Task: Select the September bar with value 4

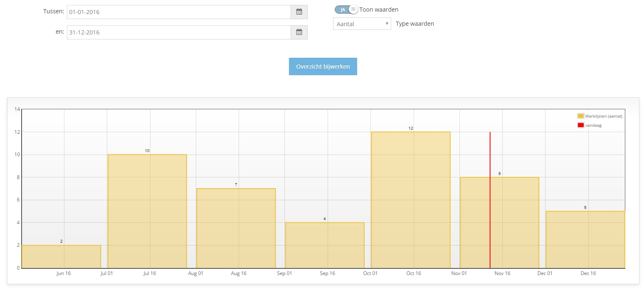Action: [324, 245]
